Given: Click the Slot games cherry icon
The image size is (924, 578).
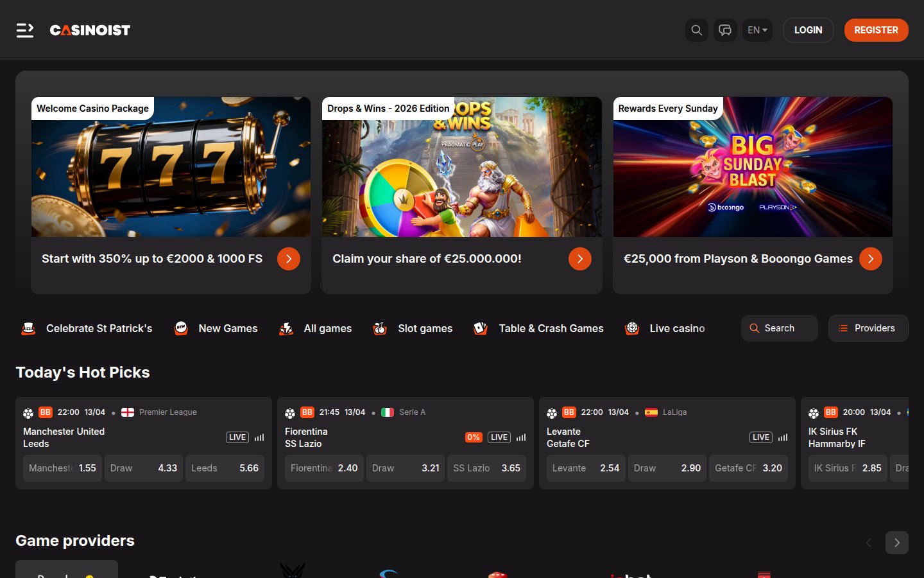Looking at the screenshot, I should click(380, 328).
